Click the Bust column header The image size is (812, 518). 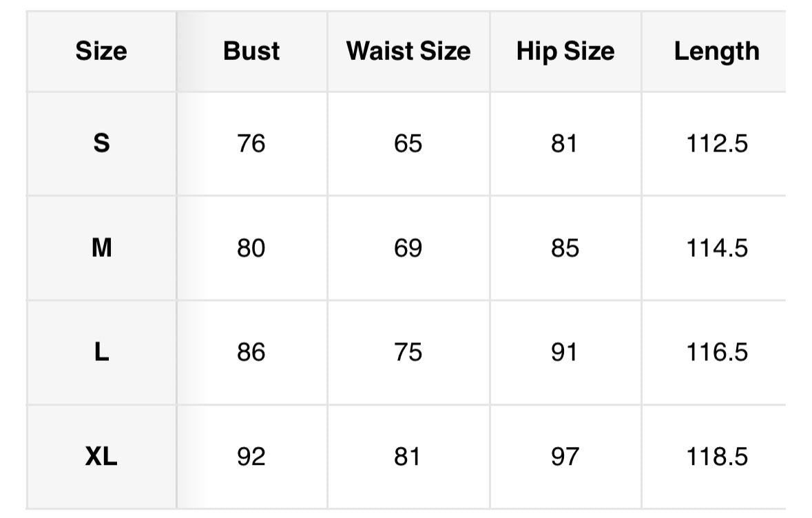coord(251,51)
